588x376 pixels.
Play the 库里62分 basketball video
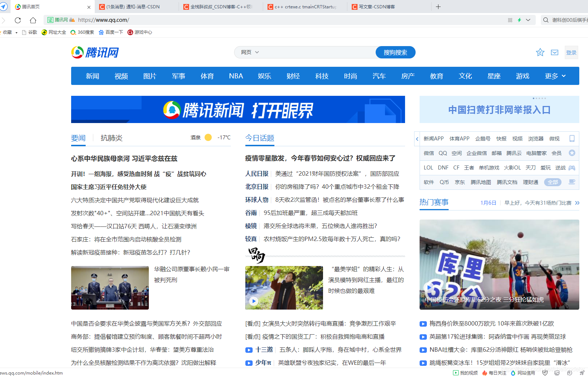(499, 265)
